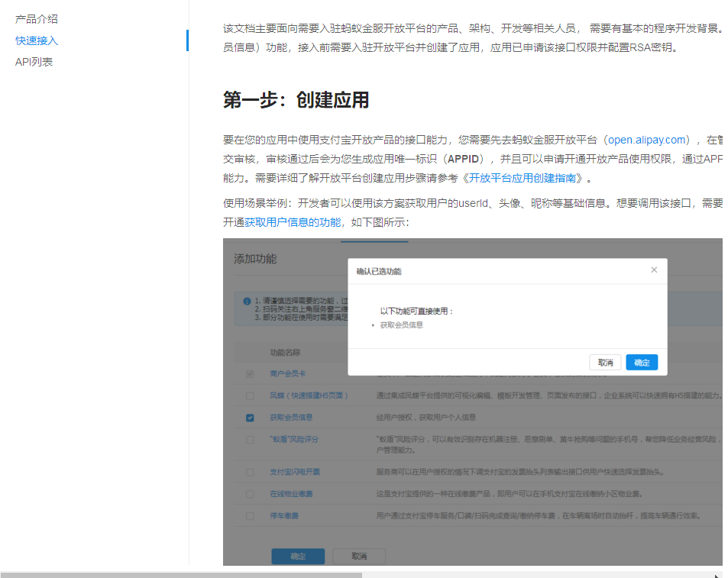Select the 快速接入 sidebar item

(36, 40)
